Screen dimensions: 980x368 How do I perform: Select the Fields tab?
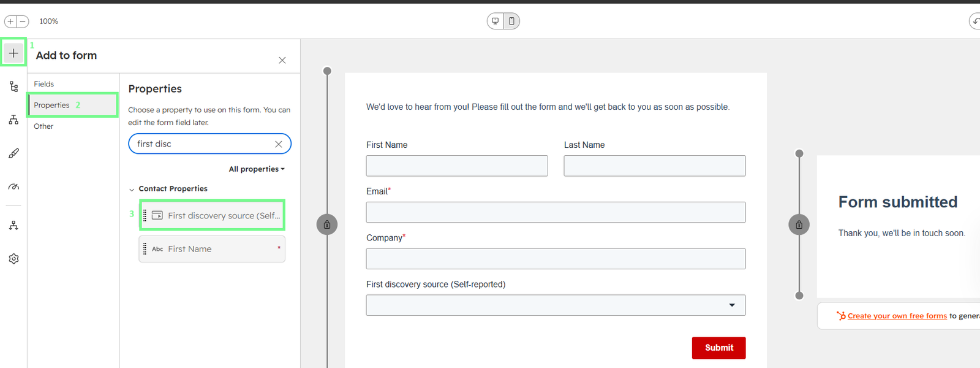(x=43, y=84)
